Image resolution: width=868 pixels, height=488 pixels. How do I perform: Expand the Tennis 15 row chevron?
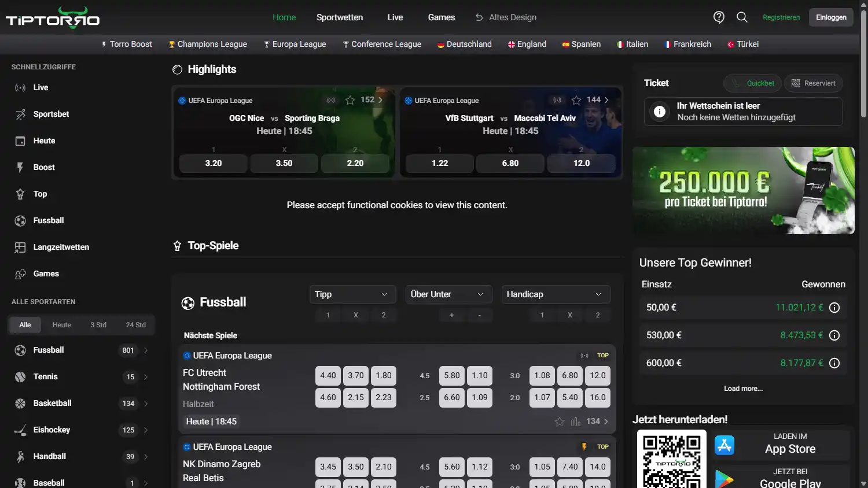coord(146,377)
